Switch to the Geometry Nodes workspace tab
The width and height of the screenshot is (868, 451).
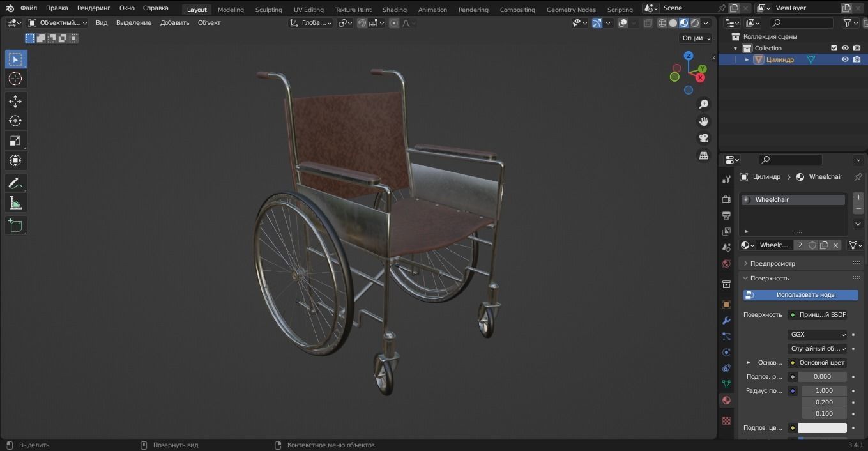coord(571,10)
